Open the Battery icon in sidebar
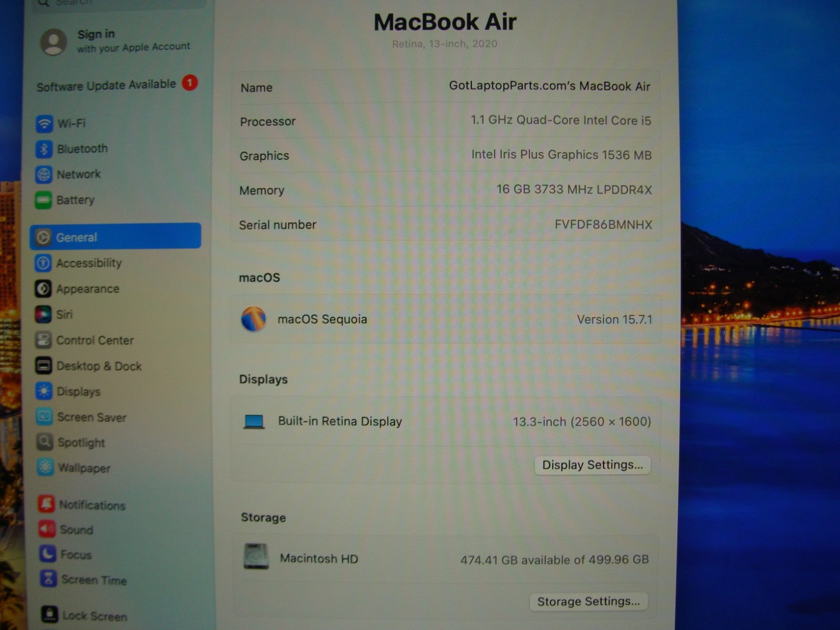The height and width of the screenshot is (630, 840). (x=43, y=200)
